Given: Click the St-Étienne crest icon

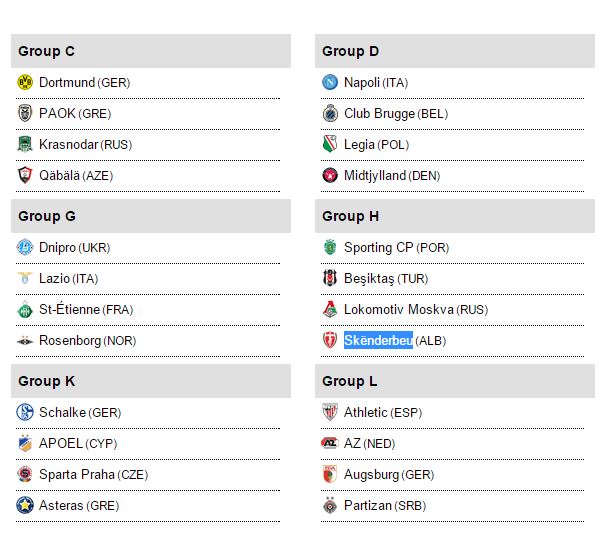Looking at the screenshot, I should coord(25,309).
